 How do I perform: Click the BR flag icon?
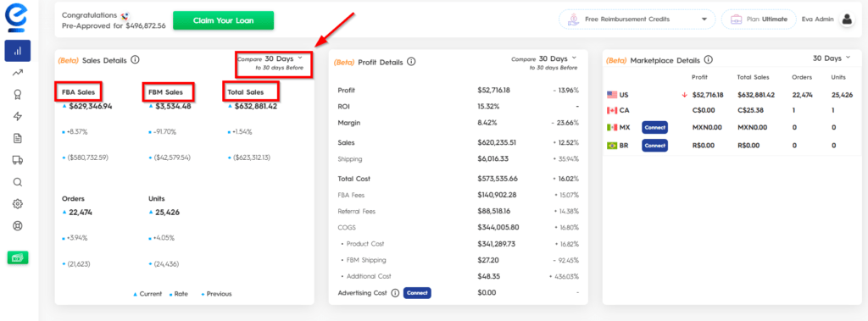(611, 146)
